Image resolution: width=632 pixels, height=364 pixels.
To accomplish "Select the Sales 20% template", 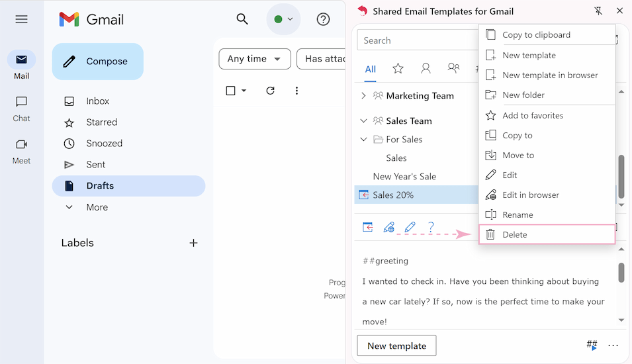I will pos(416,195).
